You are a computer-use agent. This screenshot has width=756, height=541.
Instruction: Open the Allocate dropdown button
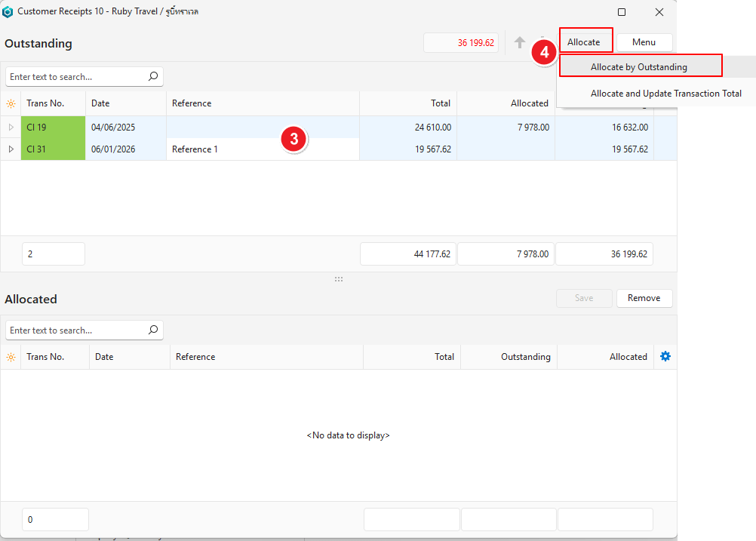pos(585,42)
